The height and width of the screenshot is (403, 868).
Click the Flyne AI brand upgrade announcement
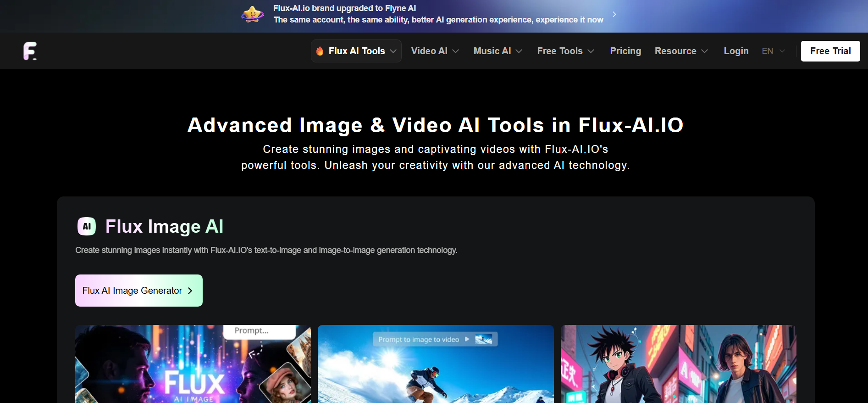pyautogui.click(x=344, y=8)
